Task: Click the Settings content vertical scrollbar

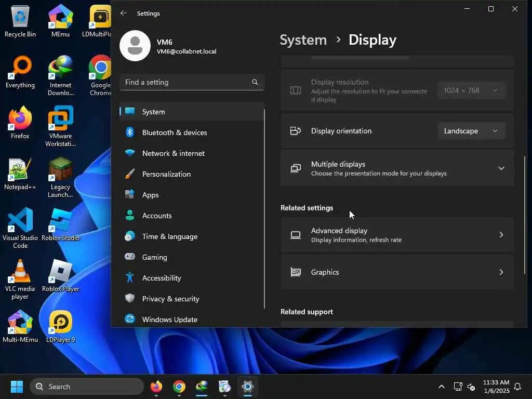Action: [525, 215]
